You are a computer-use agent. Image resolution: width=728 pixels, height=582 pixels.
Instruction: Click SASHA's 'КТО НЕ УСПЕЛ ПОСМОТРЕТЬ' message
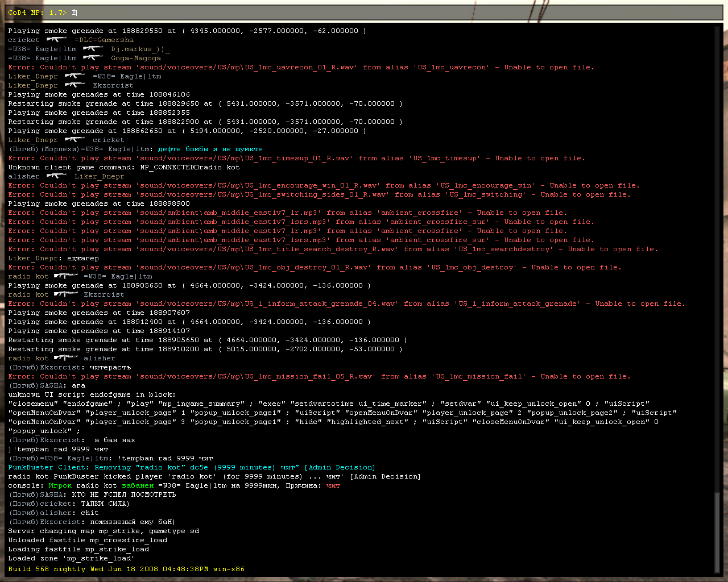click(92, 494)
